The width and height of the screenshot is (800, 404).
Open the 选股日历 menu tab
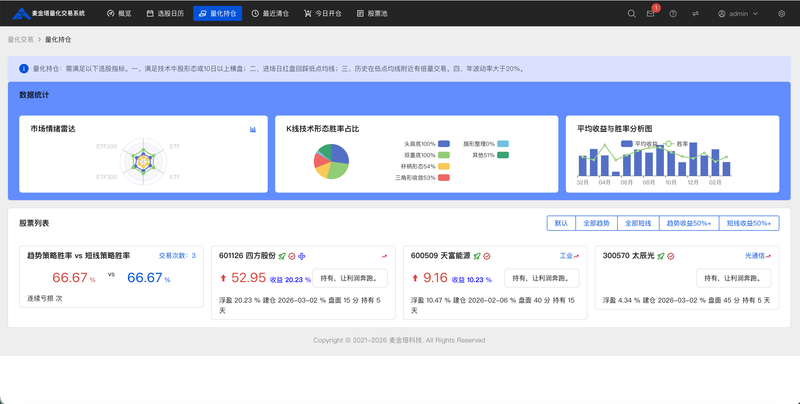coord(164,14)
